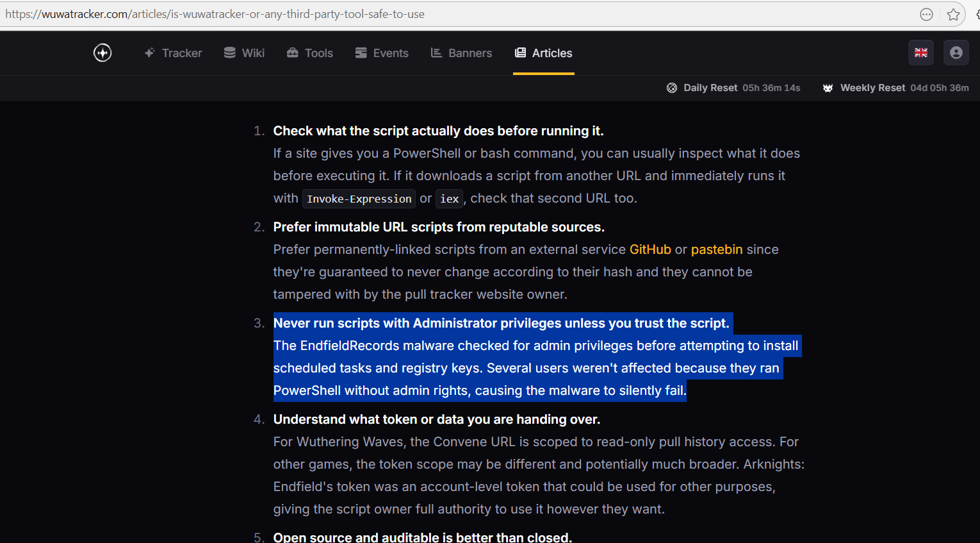980x543 pixels.
Task: Open the browser page actions ellipsis icon
Action: tap(926, 14)
